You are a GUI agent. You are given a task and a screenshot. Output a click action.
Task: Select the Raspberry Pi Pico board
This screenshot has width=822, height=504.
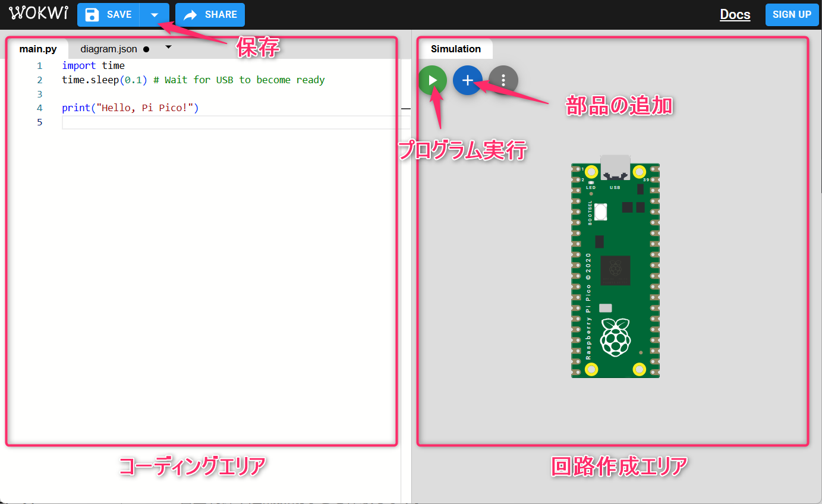[x=615, y=267]
